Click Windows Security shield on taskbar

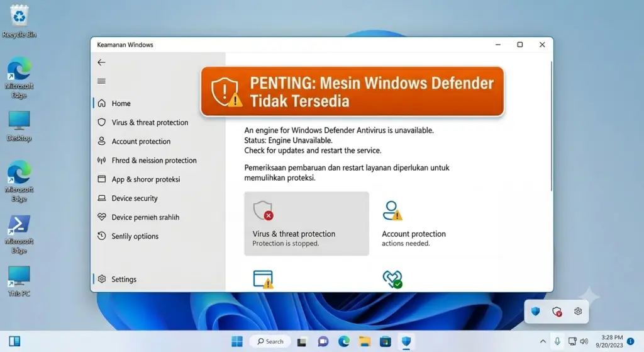tap(406, 341)
